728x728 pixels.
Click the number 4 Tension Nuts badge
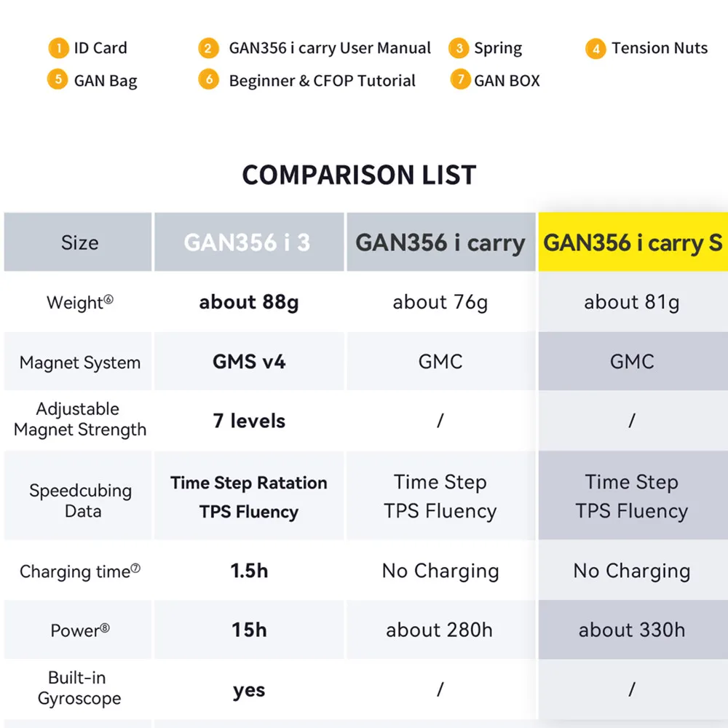[x=596, y=49]
